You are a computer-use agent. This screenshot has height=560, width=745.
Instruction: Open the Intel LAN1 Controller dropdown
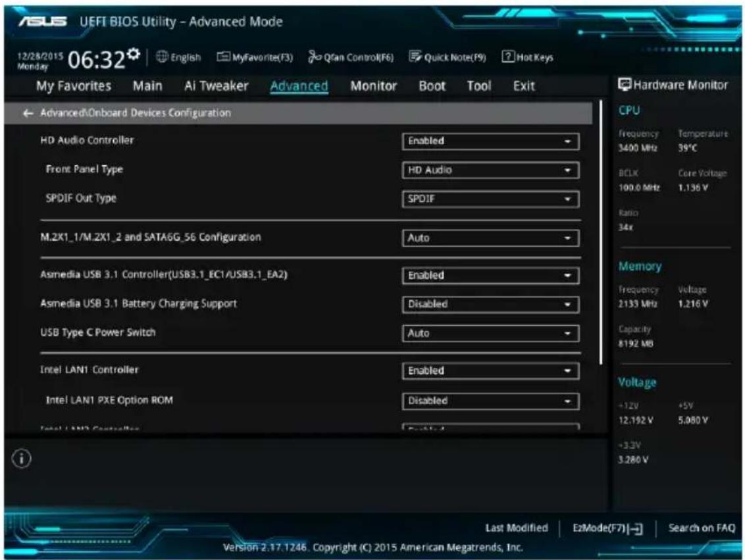490,371
